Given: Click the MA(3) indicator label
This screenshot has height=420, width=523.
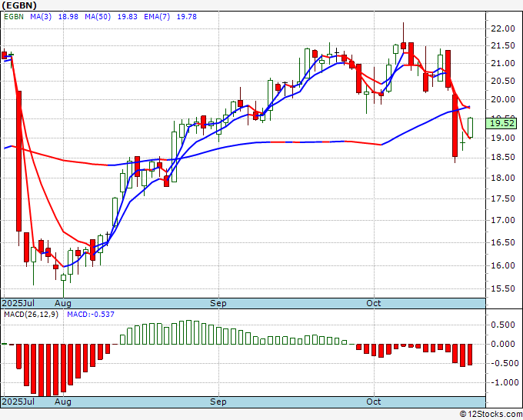Looking at the screenshot, I should tap(41, 17).
